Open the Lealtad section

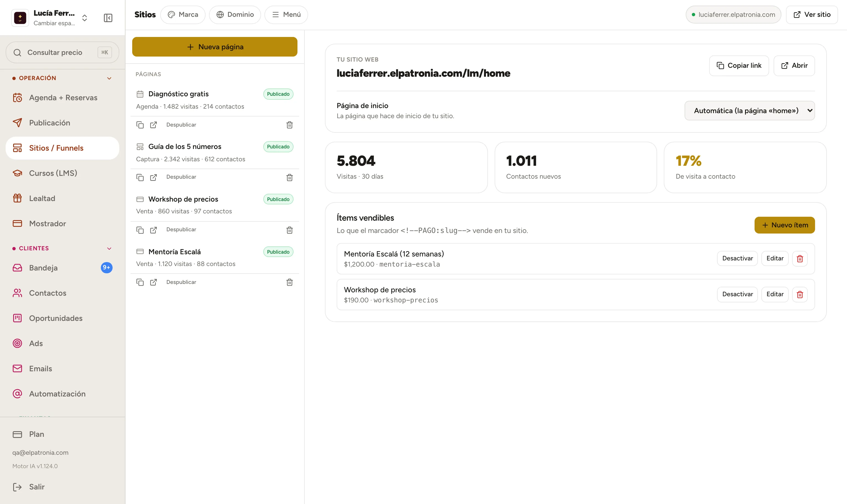62,198
